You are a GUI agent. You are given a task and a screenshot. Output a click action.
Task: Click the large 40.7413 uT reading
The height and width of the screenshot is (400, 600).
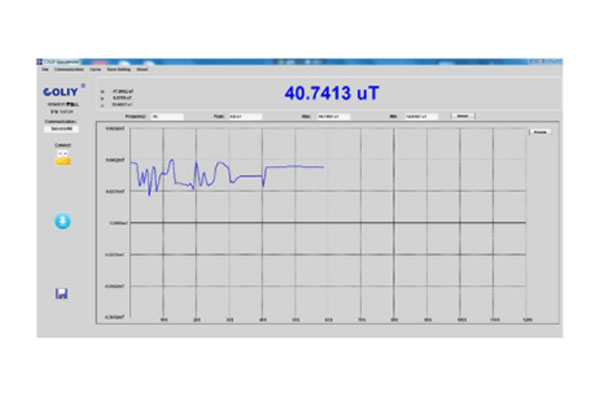pos(332,93)
